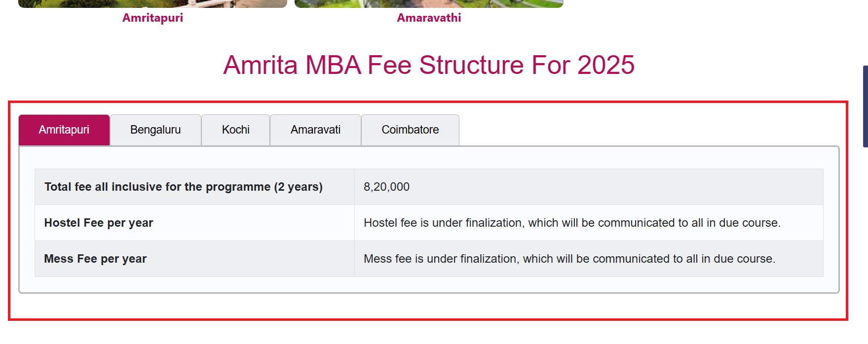868x344 pixels.
Task: Click the mess fee finalization notice text
Action: (x=569, y=258)
